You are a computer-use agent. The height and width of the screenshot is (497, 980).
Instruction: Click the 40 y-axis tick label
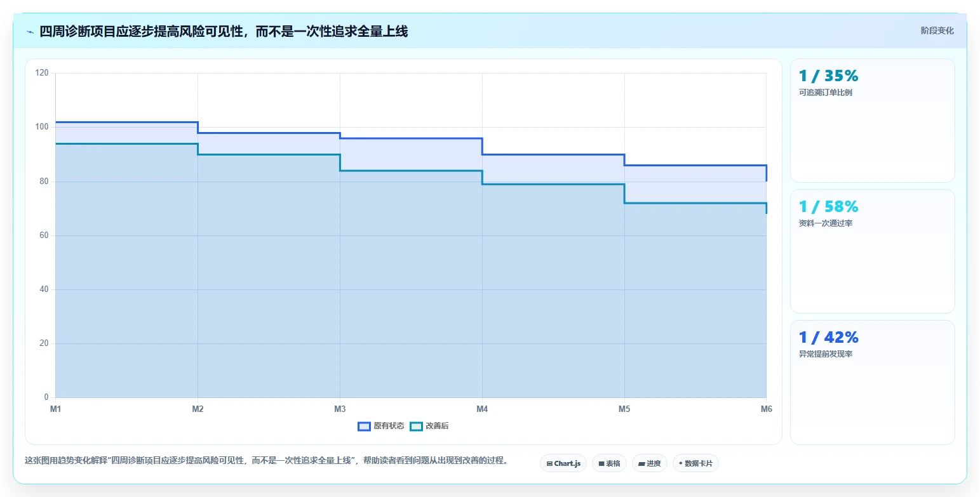point(44,289)
